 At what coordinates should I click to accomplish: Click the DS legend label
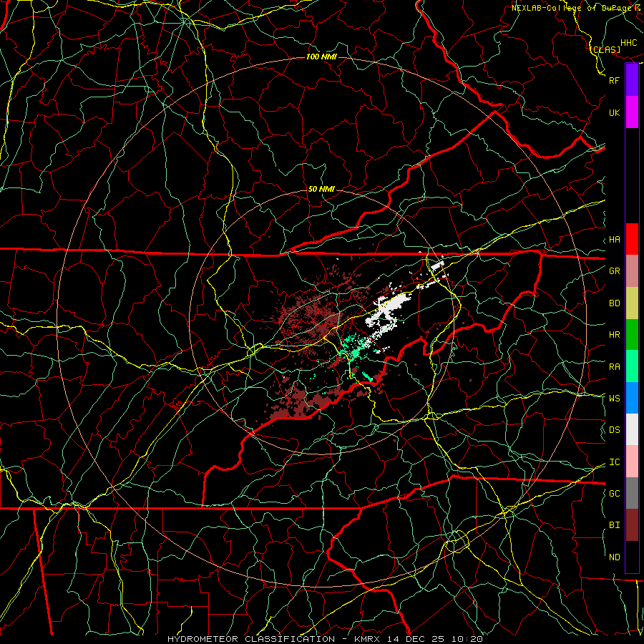[614, 430]
